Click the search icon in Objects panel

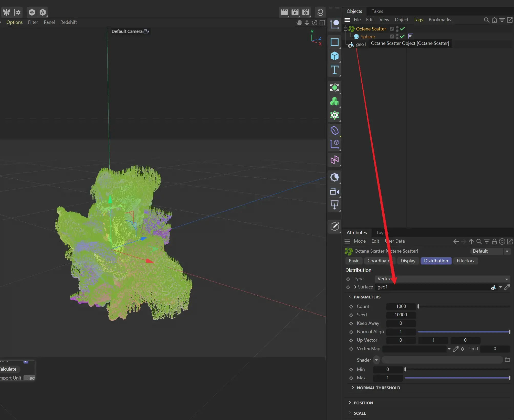pyautogui.click(x=486, y=20)
